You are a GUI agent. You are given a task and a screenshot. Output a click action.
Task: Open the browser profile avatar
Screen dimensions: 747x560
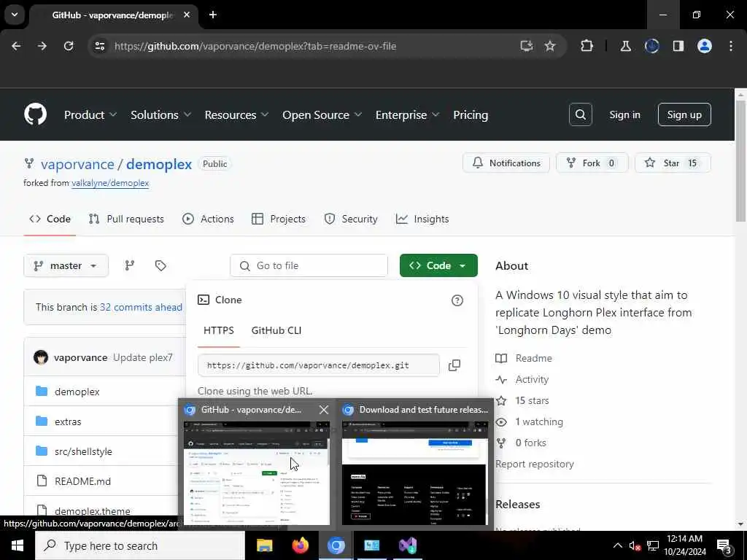pos(704,46)
